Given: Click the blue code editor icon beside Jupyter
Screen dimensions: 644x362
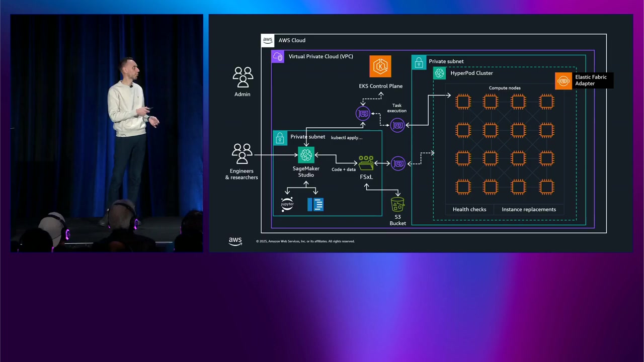Looking at the screenshot, I should tap(315, 204).
